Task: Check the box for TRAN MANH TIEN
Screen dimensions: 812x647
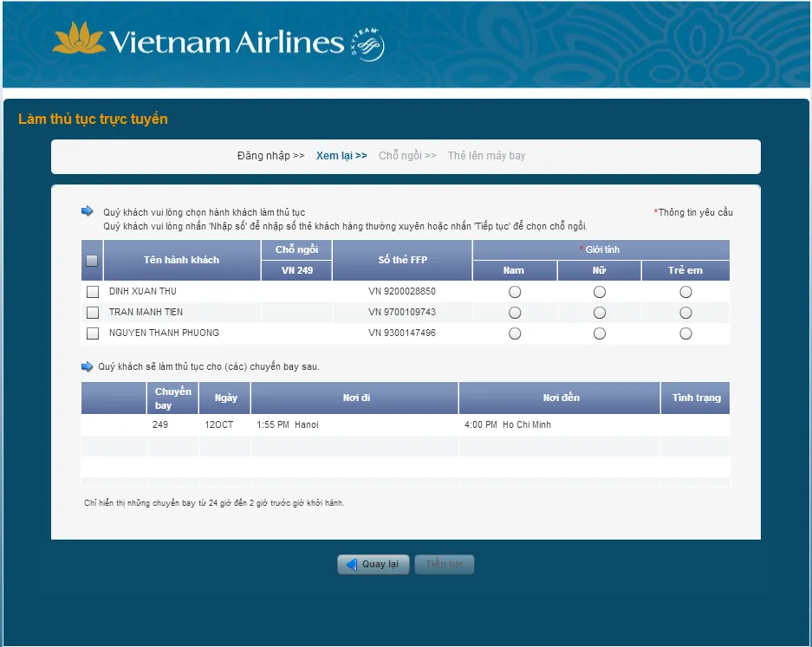Action: point(93,313)
